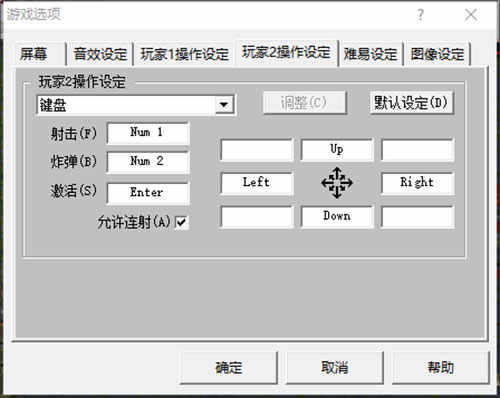Select the 激活 key field showing Enter
The image size is (500, 398).
(148, 193)
